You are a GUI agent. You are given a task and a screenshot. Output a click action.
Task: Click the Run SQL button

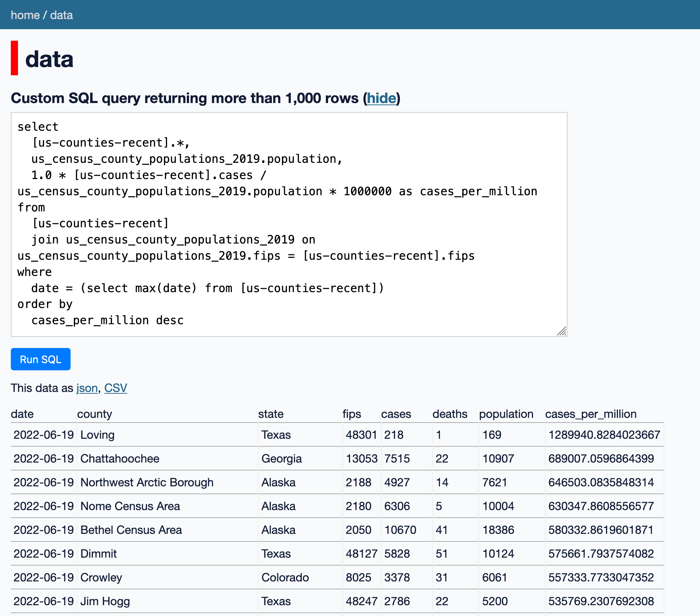(x=41, y=359)
